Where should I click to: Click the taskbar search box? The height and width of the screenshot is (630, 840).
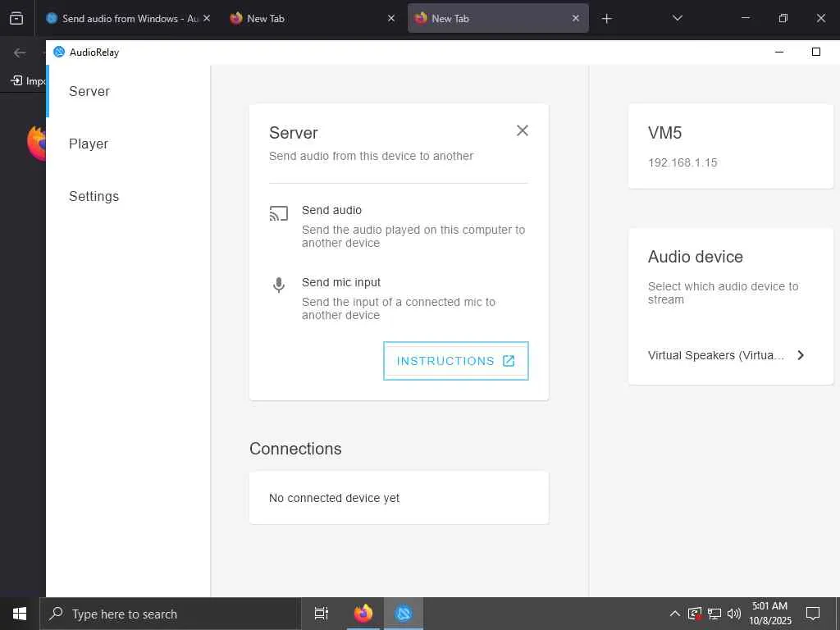(x=171, y=614)
